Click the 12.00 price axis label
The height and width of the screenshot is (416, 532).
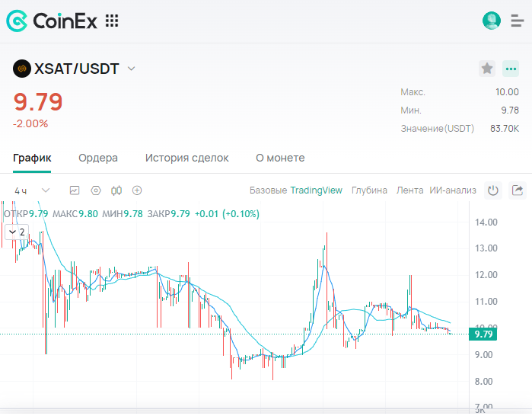point(486,275)
